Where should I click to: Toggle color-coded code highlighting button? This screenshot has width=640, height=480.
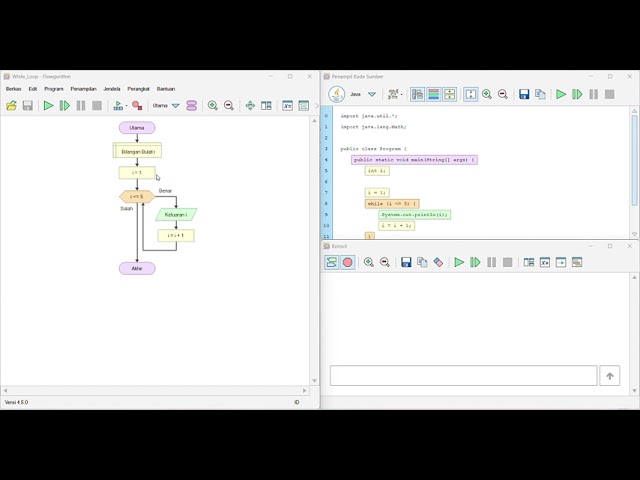[x=433, y=94]
